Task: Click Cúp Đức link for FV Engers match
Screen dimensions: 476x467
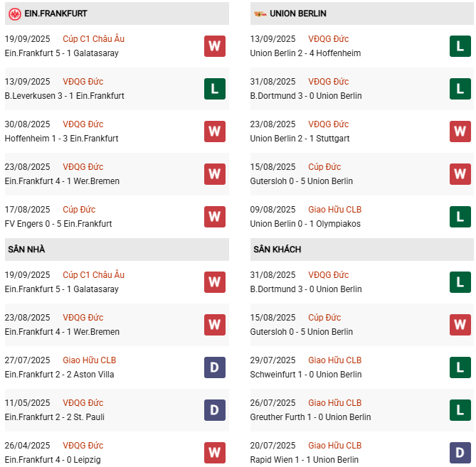Action: coord(79,209)
